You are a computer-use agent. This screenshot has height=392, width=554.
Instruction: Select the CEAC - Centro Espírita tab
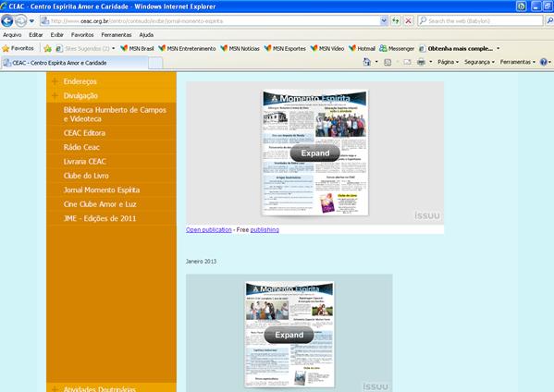74,63
